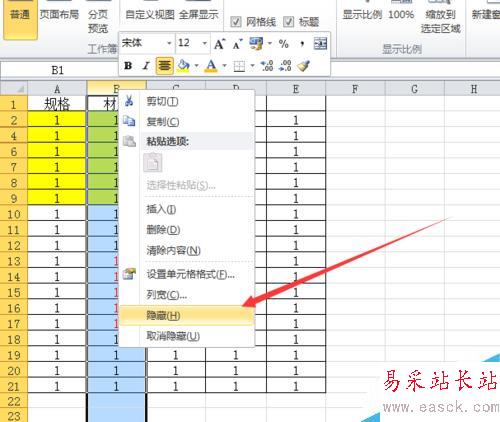Click 缩放到选定区域 zoom to selection
Screen dimensions: 500x422
pyautogui.click(x=441, y=21)
